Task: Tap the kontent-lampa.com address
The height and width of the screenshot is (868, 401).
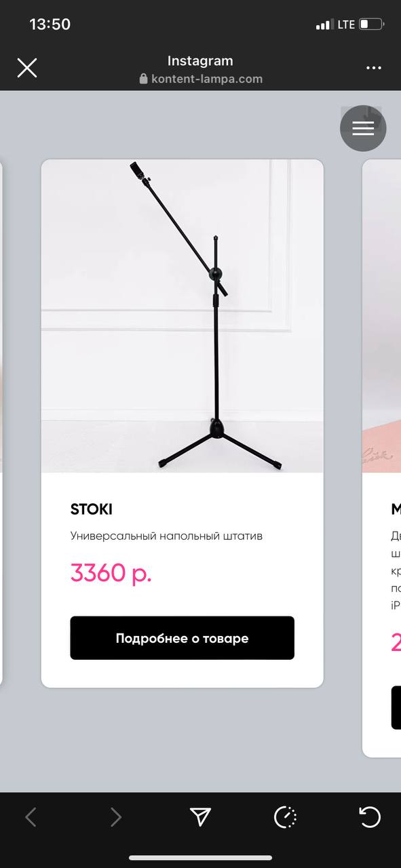Action: coord(207,79)
